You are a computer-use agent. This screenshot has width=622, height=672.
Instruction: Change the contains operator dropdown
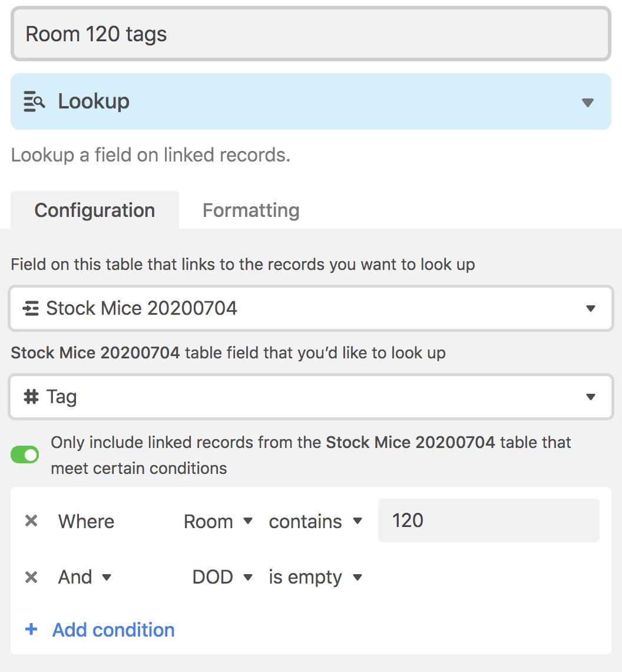point(315,522)
